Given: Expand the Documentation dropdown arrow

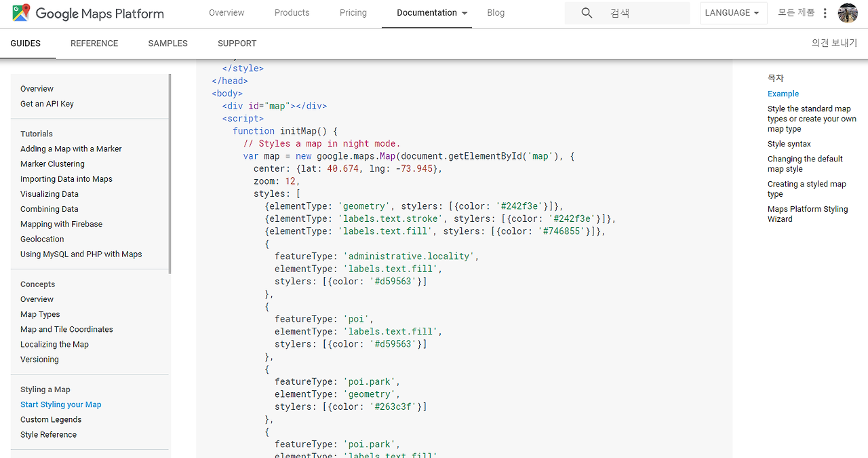Looking at the screenshot, I should coord(465,13).
